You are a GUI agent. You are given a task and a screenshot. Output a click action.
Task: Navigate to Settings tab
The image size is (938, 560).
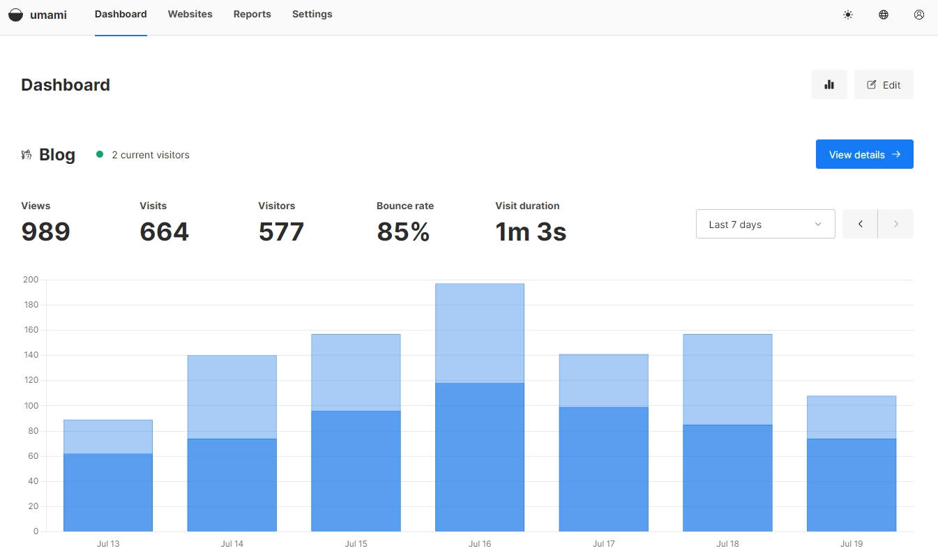click(312, 14)
